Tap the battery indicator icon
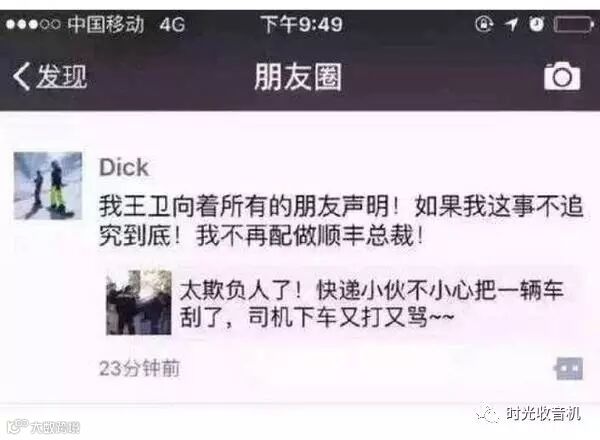600x440 pixels. [x=574, y=25]
